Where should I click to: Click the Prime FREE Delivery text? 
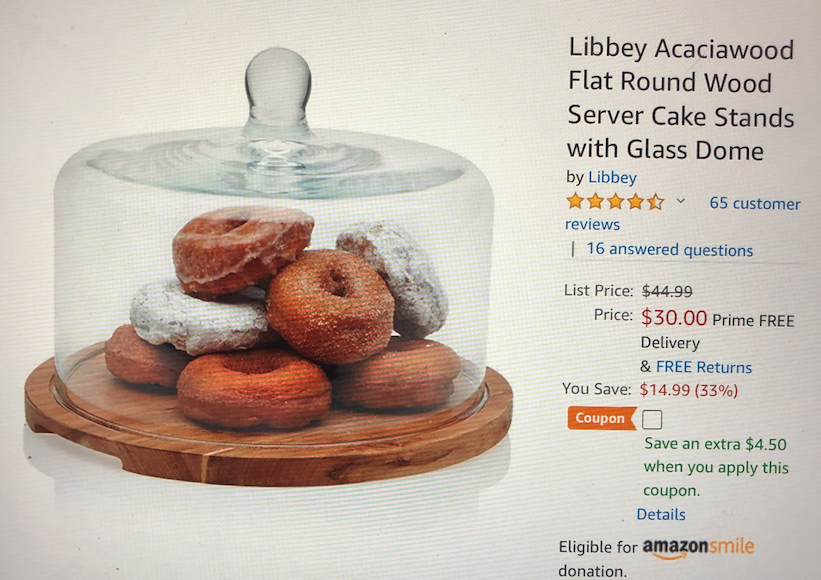717,331
